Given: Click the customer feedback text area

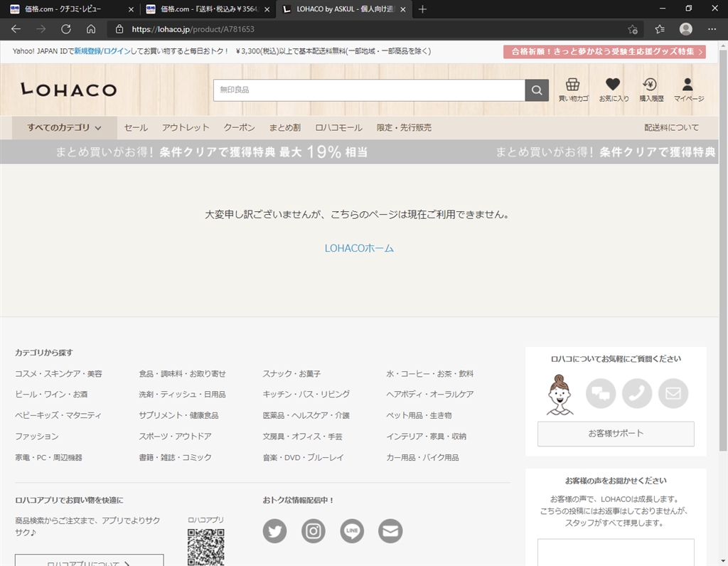Looking at the screenshot, I should point(616,552).
